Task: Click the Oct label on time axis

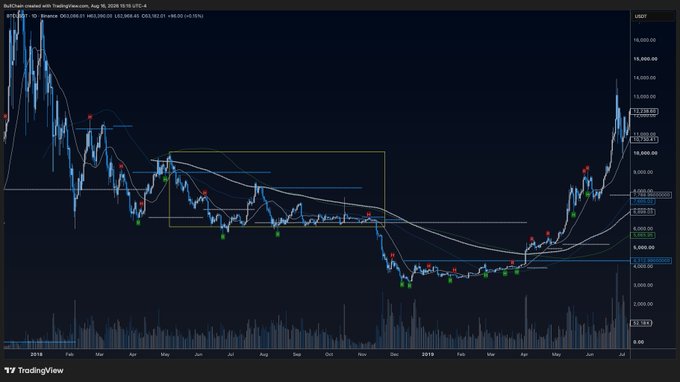Action: pos(329,354)
